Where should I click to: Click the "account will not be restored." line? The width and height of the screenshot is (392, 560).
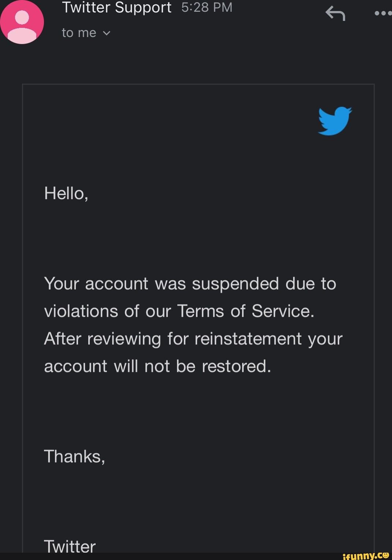pos(158,366)
